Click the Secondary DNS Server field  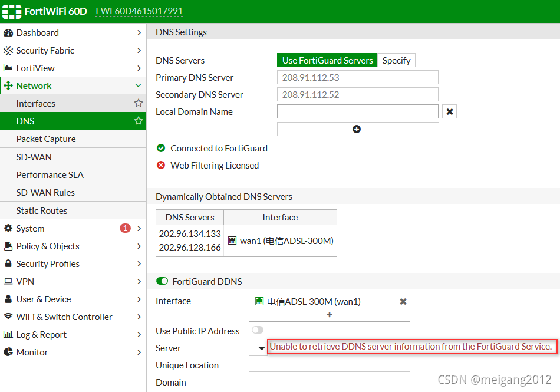point(357,94)
